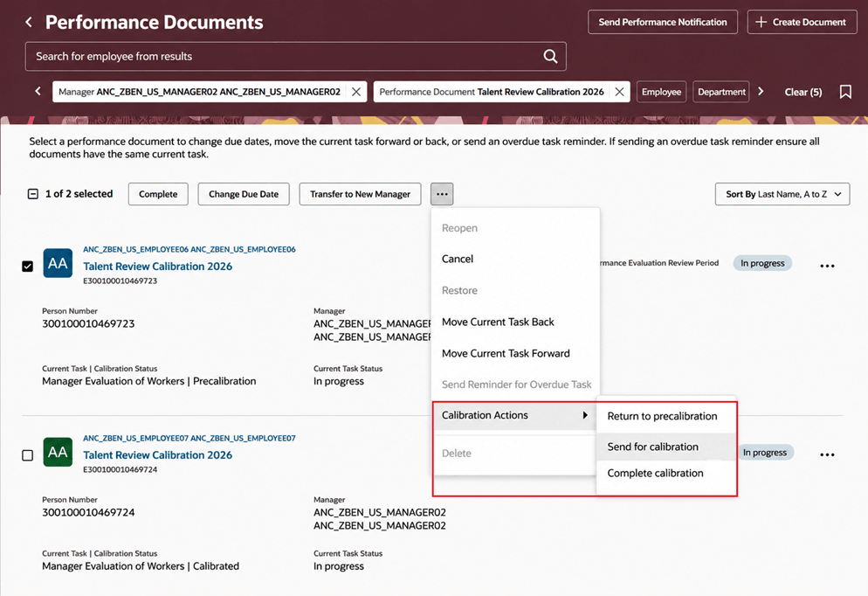Viewport: 868px width, 596px height.
Task: Remove the Performance Document filter chip
Action: click(x=619, y=92)
